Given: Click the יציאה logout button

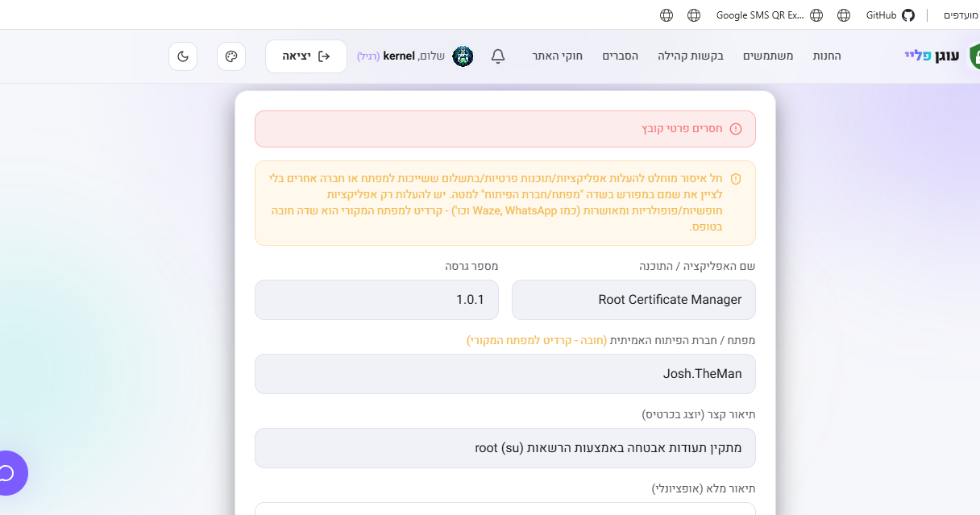Looking at the screenshot, I should click(306, 56).
